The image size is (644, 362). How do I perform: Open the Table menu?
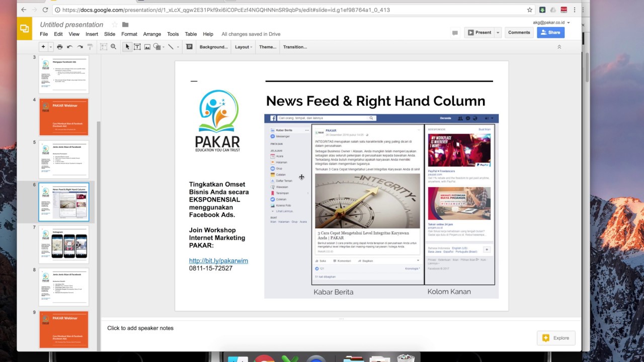(x=191, y=34)
